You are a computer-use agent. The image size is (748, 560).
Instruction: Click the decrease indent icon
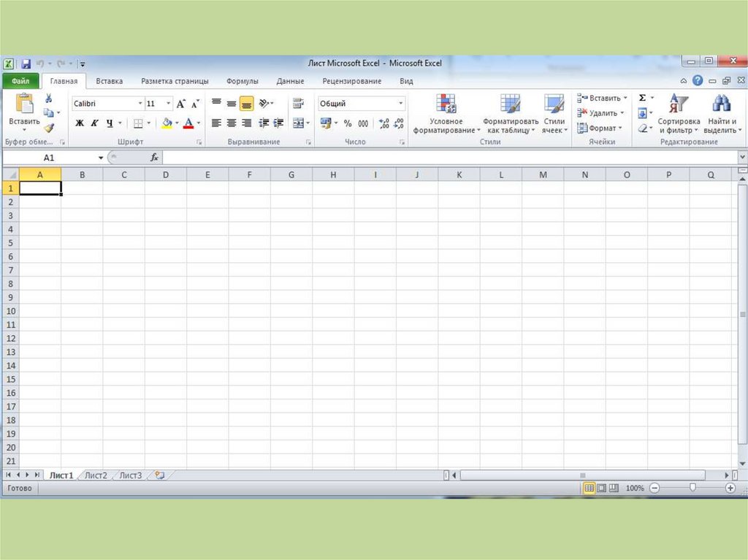(264, 123)
